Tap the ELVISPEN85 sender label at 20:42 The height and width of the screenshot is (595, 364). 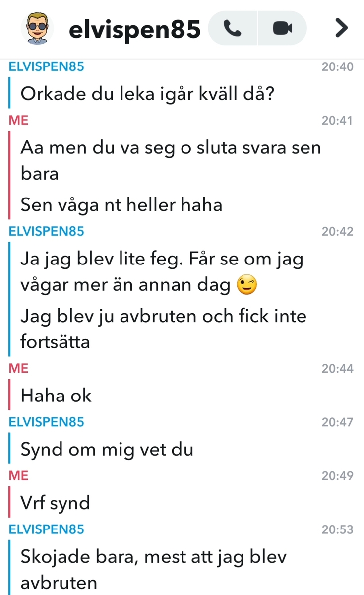(x=46, y=231)
